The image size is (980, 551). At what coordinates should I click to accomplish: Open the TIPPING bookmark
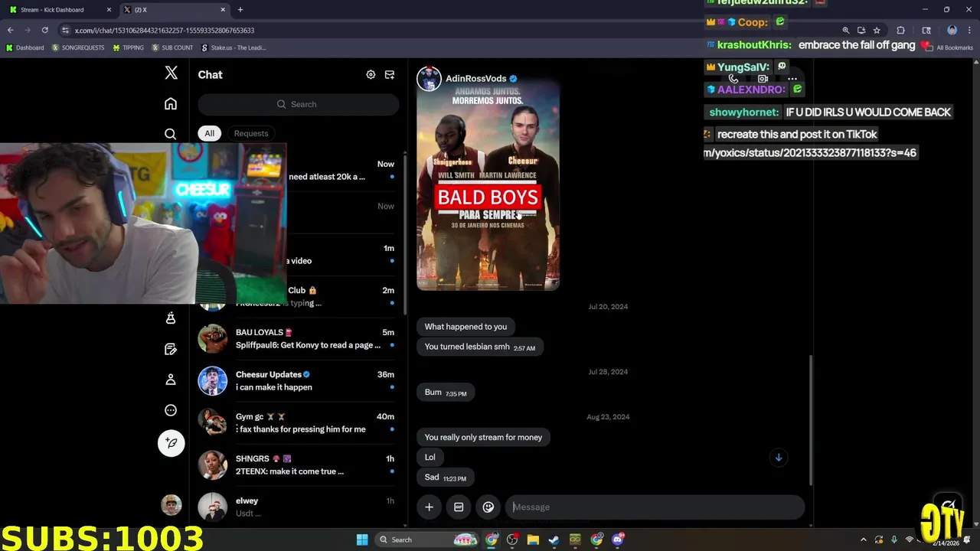point(128,47)
